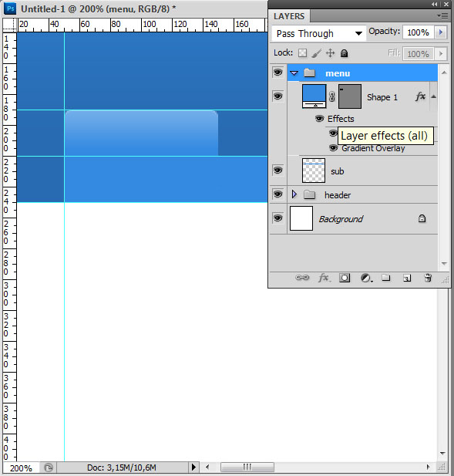454x476 pixels.
Task: Hide the Background layer
Action: (x=277, y=218)
